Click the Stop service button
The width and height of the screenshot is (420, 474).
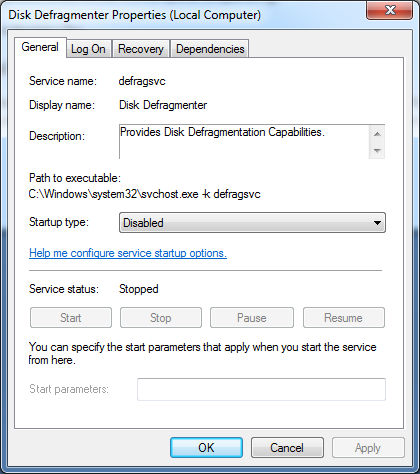[x=161, y=318]
